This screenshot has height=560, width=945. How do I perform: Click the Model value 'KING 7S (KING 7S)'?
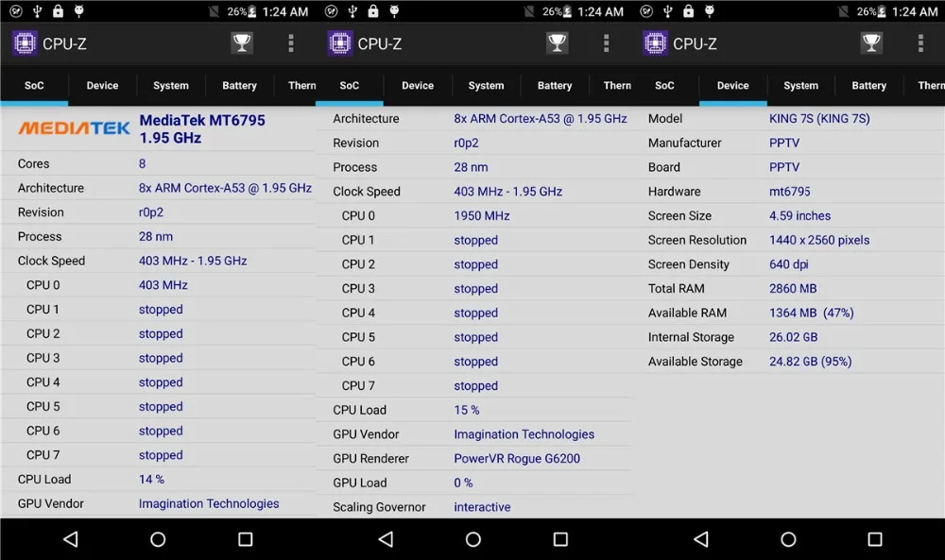pos(819,119)
